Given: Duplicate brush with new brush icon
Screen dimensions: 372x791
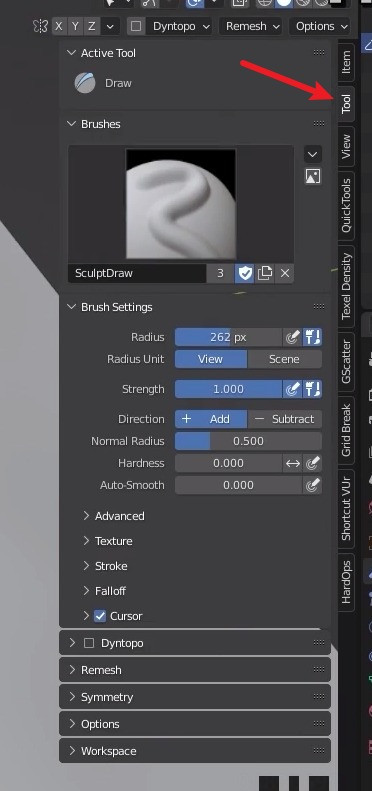Looking at the screenshot, I should tap(264, 273).
